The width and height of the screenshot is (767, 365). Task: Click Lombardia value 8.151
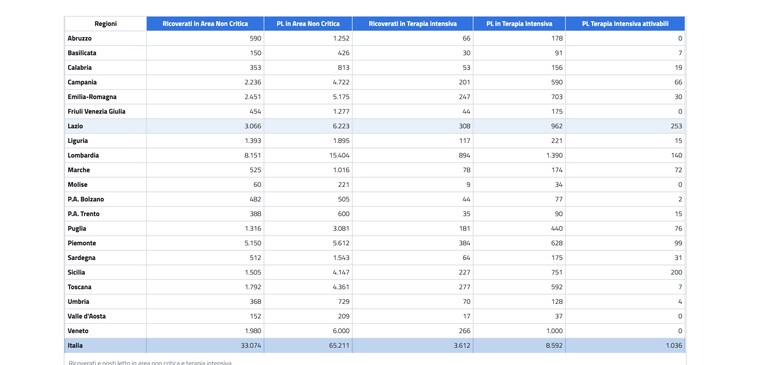click(253, 156)
